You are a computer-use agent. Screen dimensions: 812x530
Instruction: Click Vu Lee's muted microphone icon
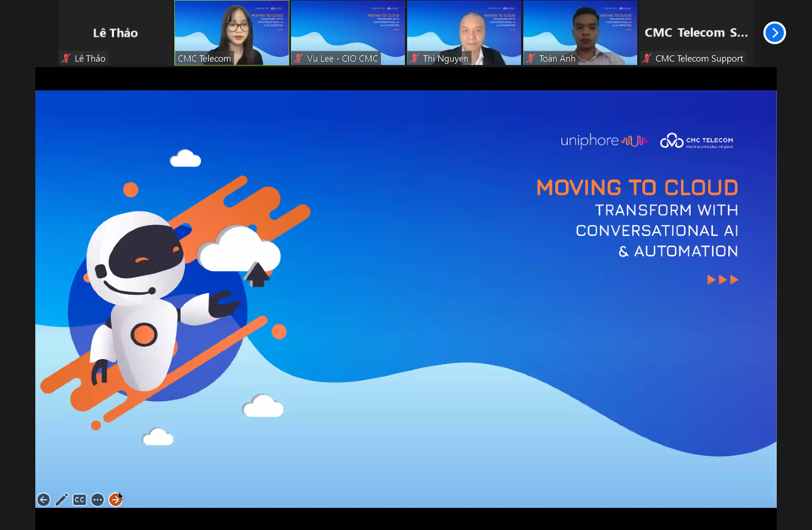(x=298, y=58)
